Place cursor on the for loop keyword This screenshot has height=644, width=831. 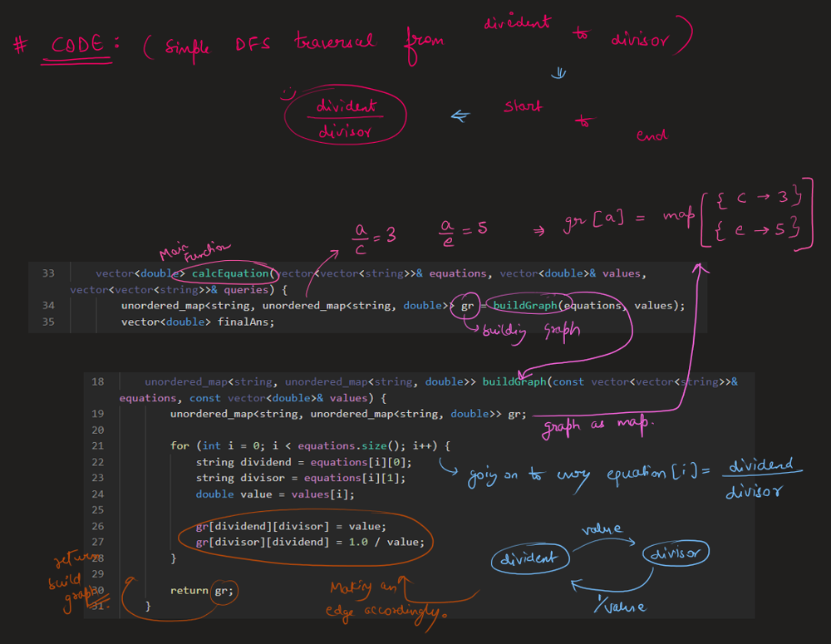tap(179, 446)
